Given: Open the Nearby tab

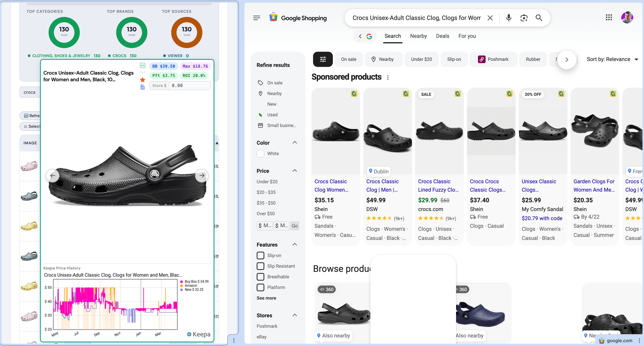Looking at the screenshot, I should [418, 36].
